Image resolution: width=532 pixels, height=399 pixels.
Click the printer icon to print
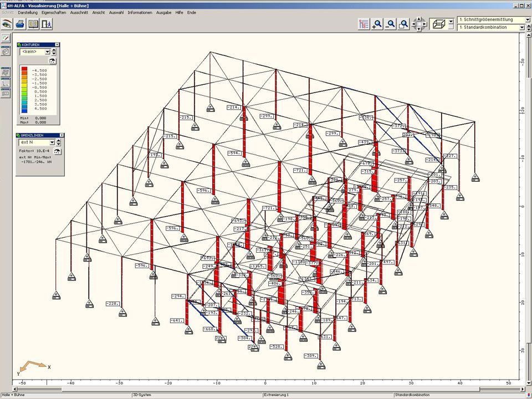tap(20, 24)
